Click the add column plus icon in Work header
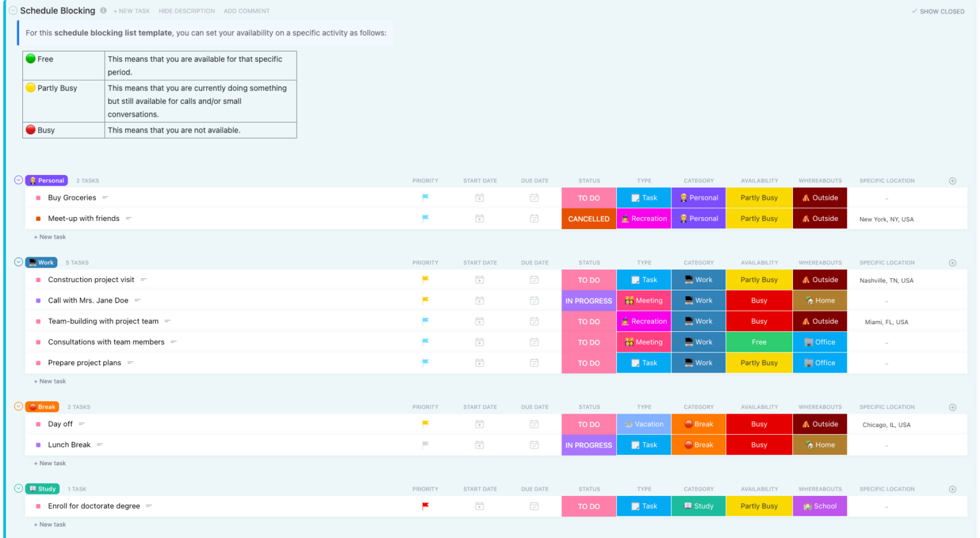This screenshot has height=538, width=980. coord(953,262)
